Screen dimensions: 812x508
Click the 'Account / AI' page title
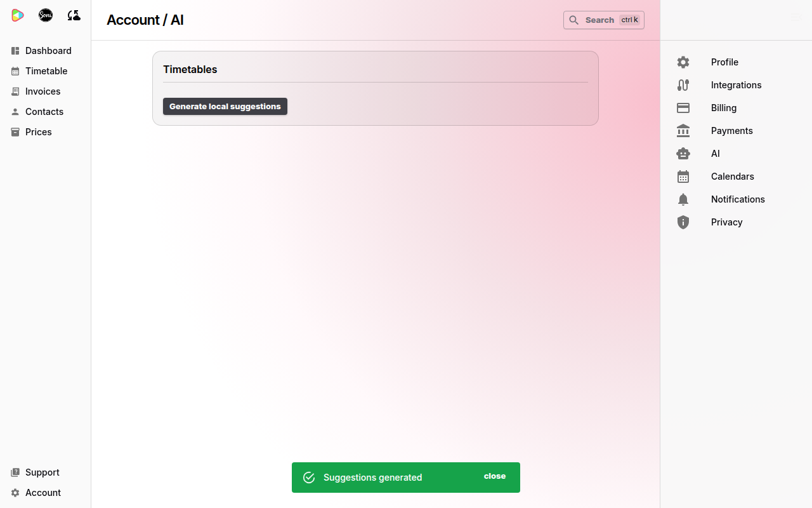pos(145,20)
